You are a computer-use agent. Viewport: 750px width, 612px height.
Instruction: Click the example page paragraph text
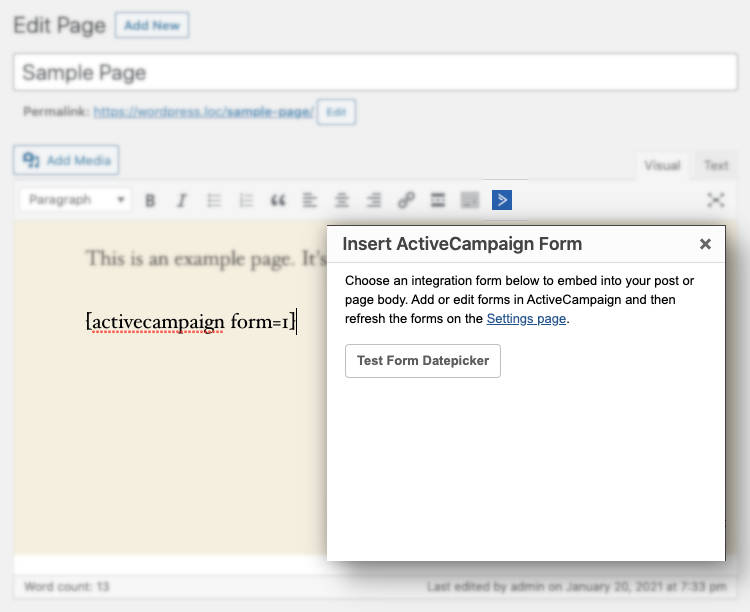coord(206,259)
